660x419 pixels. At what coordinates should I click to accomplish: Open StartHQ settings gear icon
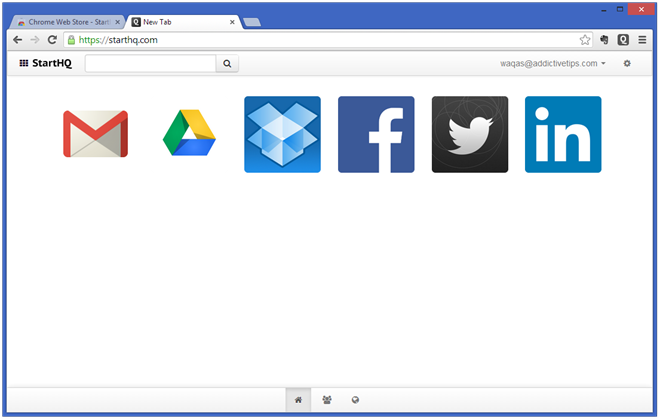pyautogui.click(x=627, y=63)
